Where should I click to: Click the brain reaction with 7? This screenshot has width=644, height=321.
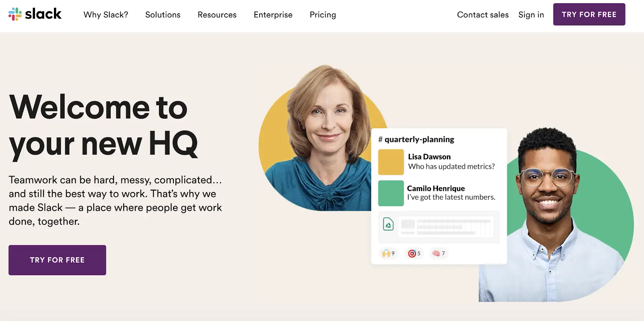439,253
